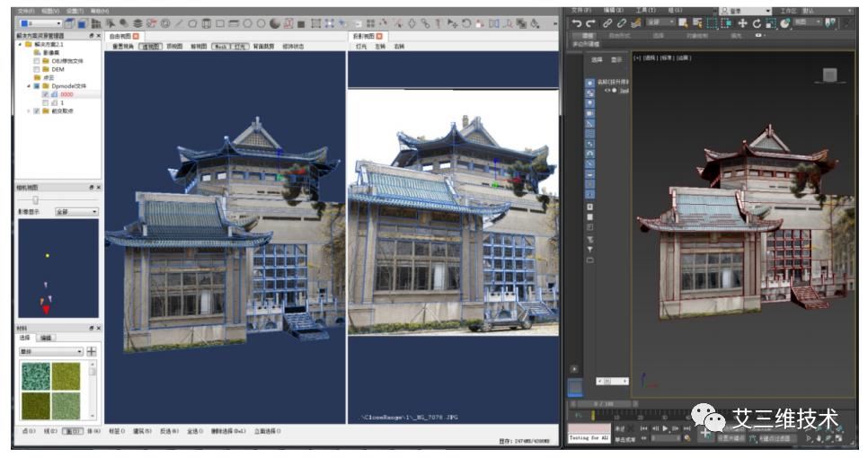Viewport: 868px width, 458px height.
Task: Select the unlink chain tool in 3ds Max
Action: [622, 23]
